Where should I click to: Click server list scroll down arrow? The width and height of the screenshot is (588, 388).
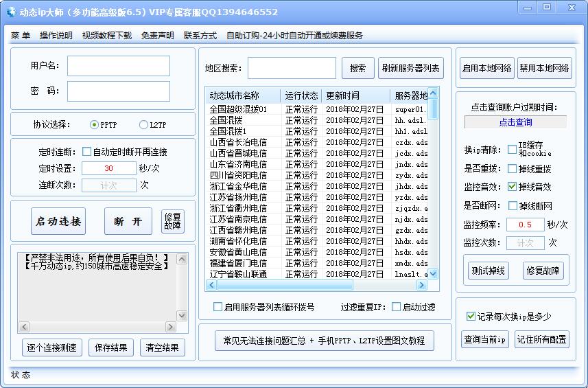coord(433,274)
